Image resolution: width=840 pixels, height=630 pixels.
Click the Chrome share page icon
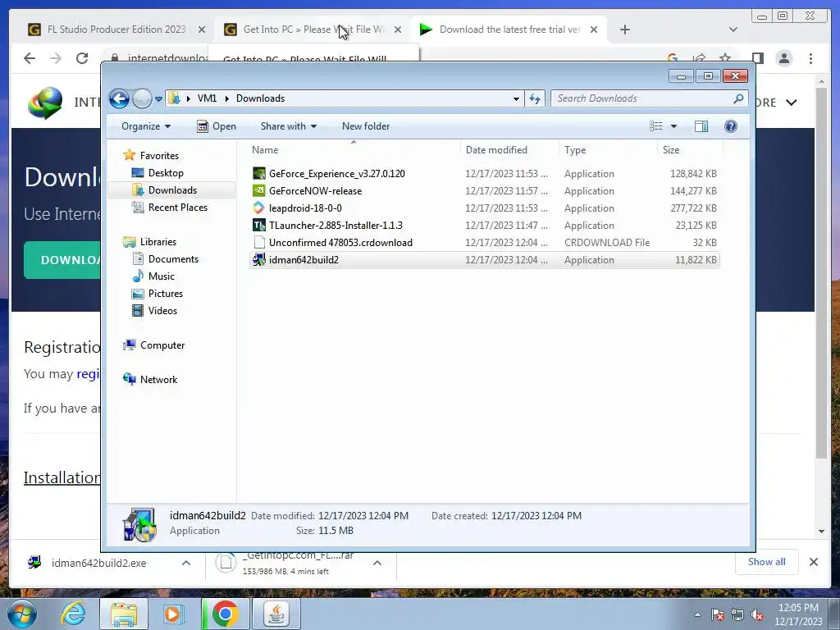(699, 58)
